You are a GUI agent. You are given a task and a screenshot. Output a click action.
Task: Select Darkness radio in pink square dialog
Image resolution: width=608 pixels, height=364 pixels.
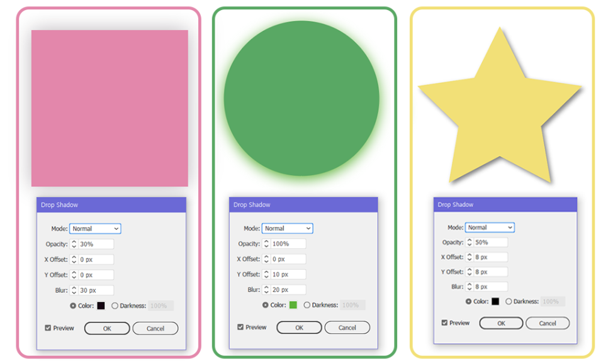click(x=115, y=306)
